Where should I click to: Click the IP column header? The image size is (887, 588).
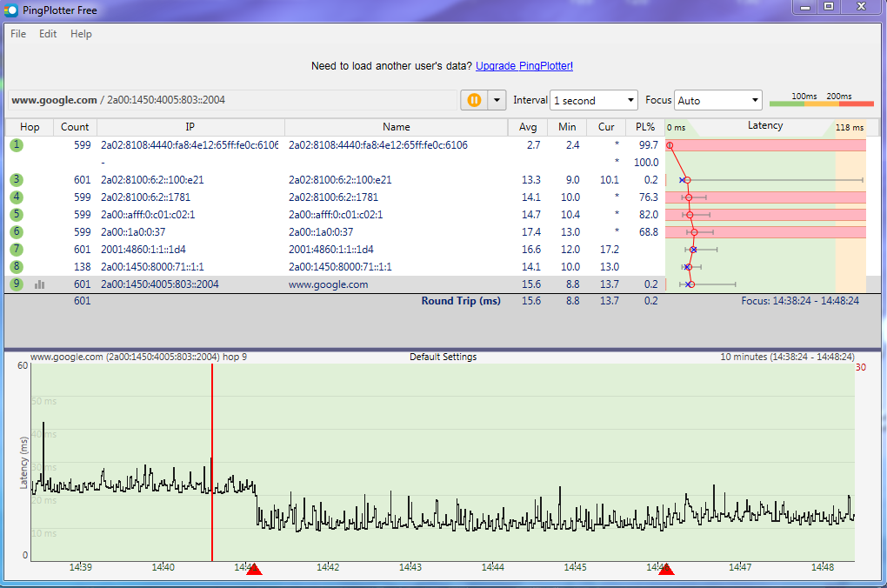(x=190, y=127)
